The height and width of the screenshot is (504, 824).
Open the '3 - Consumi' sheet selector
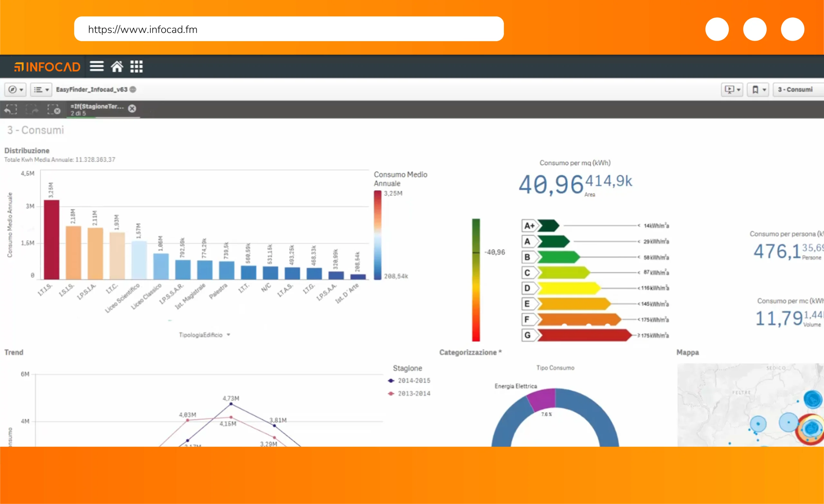tap(798, 89)
